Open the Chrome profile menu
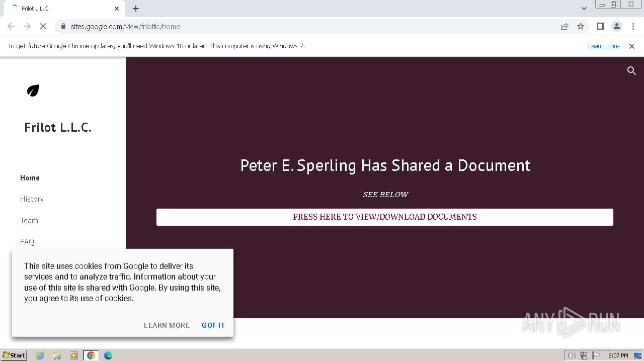Viewport: 644px width, 362px height. coord(616,26)
